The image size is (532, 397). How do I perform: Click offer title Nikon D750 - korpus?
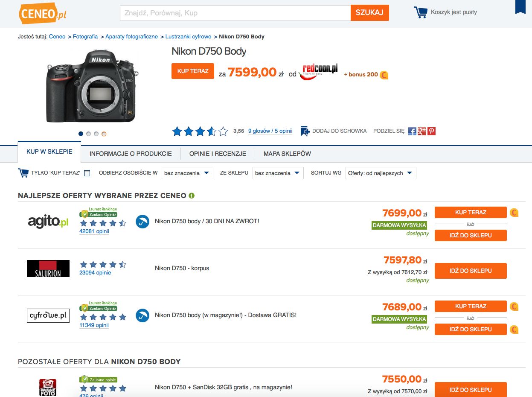tap(182, 269)
